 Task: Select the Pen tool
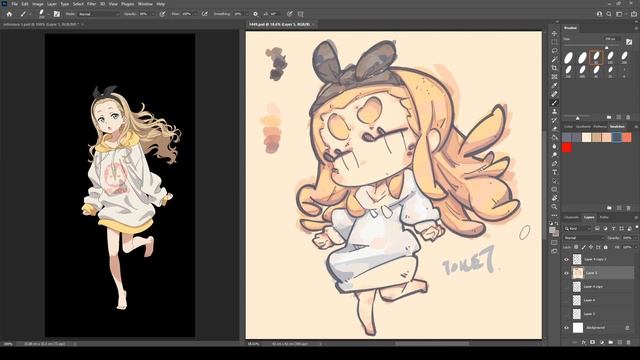(554, 163)
